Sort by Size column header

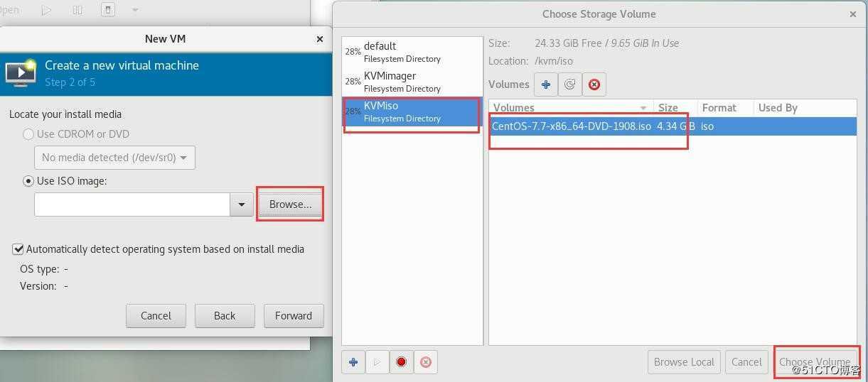[675, 108]
